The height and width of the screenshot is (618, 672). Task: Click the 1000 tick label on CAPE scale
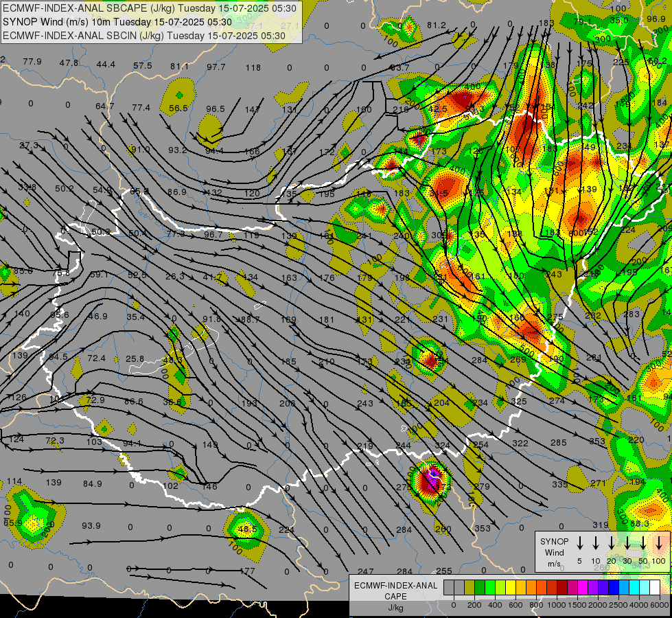coord(557,605)
